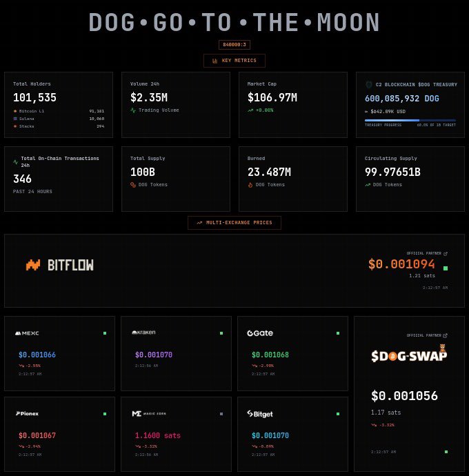This screenshot has width=469, height=476.
Task: Click the Bitflow green status indicator
Action: coord(446,268)
